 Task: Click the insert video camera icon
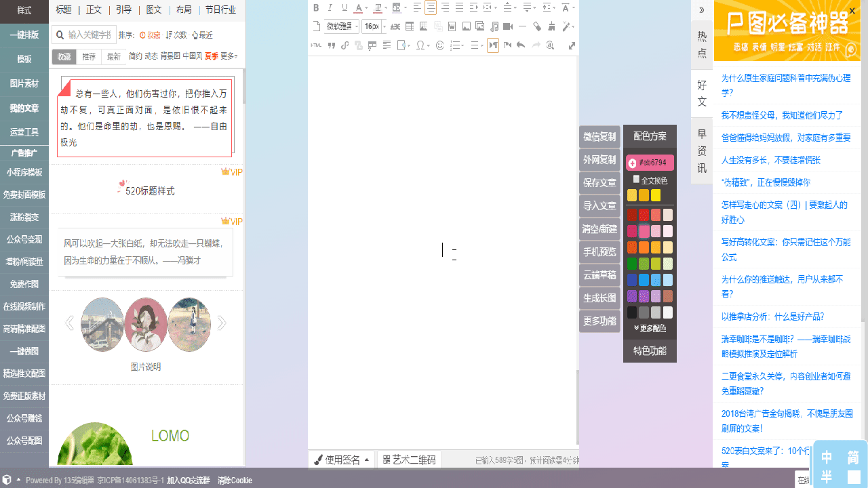coord(508,27)
